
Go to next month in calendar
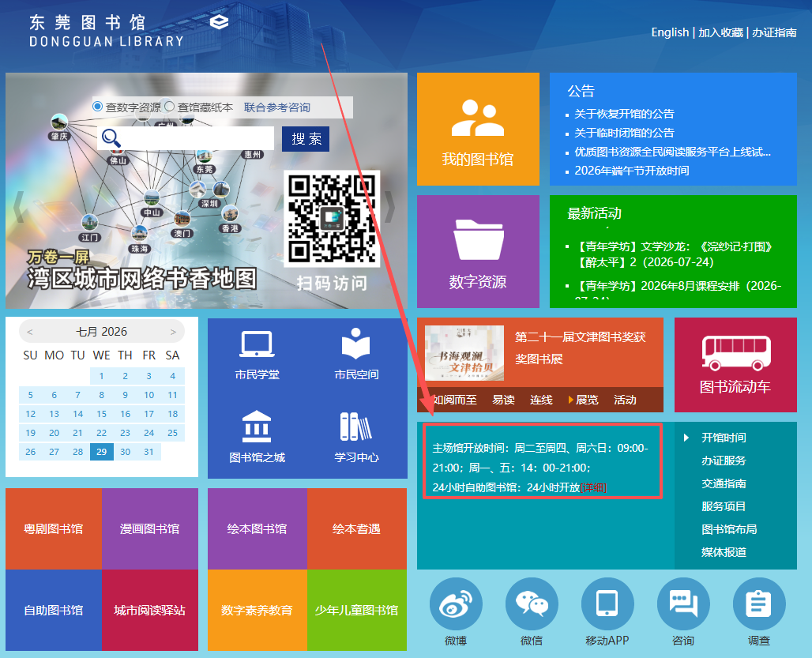173,332
